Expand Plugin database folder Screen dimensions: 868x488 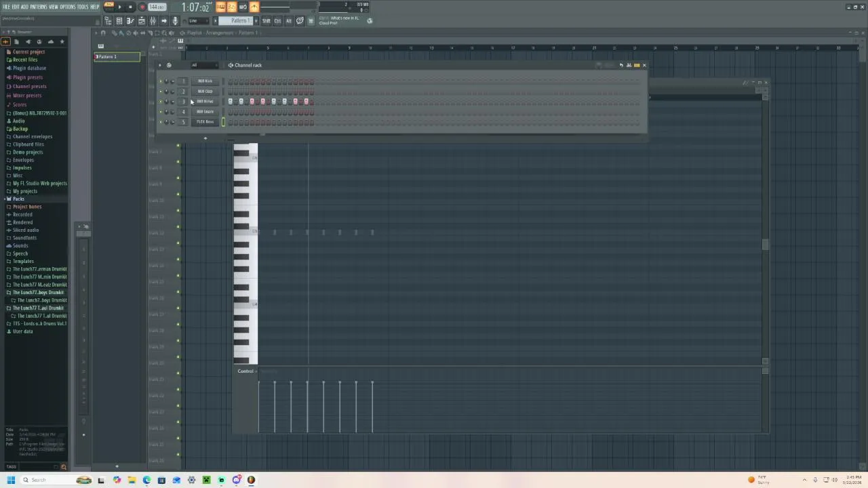pyautogui.click(x=29, y=68)
